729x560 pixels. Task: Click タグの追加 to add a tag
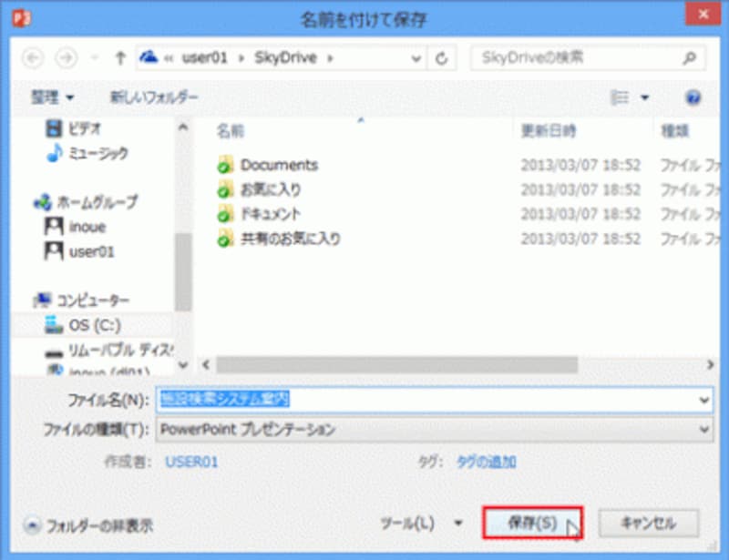coord(487,462)
